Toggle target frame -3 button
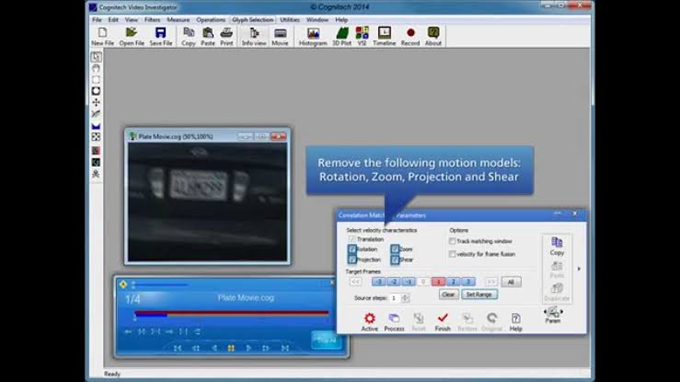680x382 pixels. [x=379, y=282]
